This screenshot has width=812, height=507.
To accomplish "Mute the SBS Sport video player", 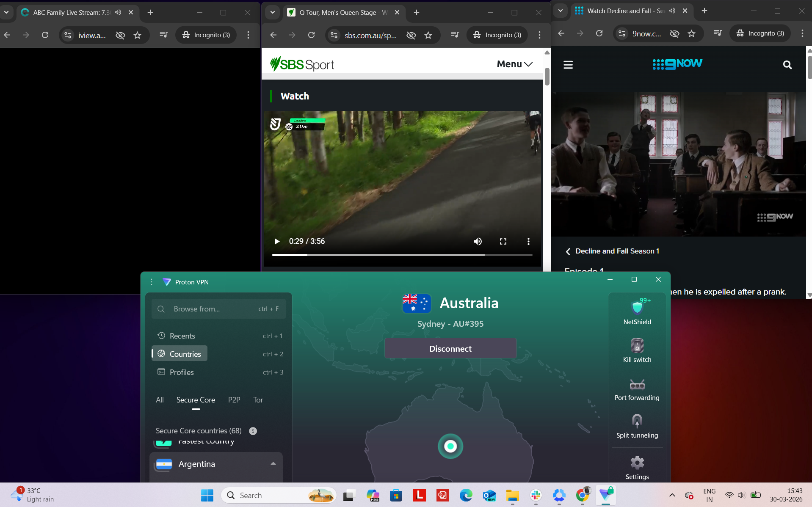I will [x=478, y=241].
